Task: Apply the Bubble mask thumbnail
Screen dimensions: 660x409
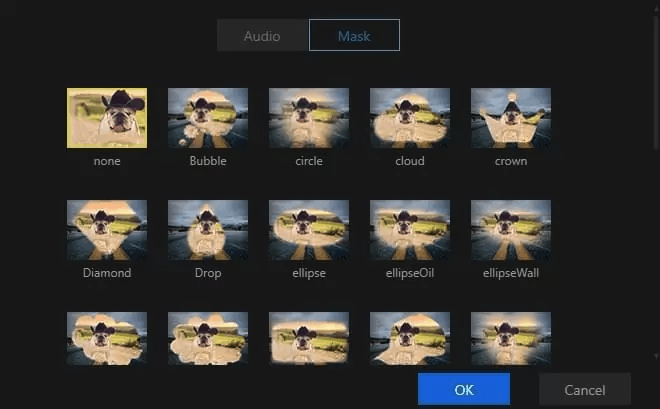Action: coord(208,118)
